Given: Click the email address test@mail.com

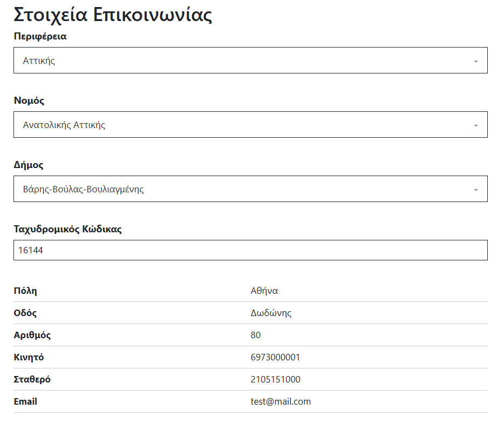Looking at the screenshot, I should tap(281, 401).
